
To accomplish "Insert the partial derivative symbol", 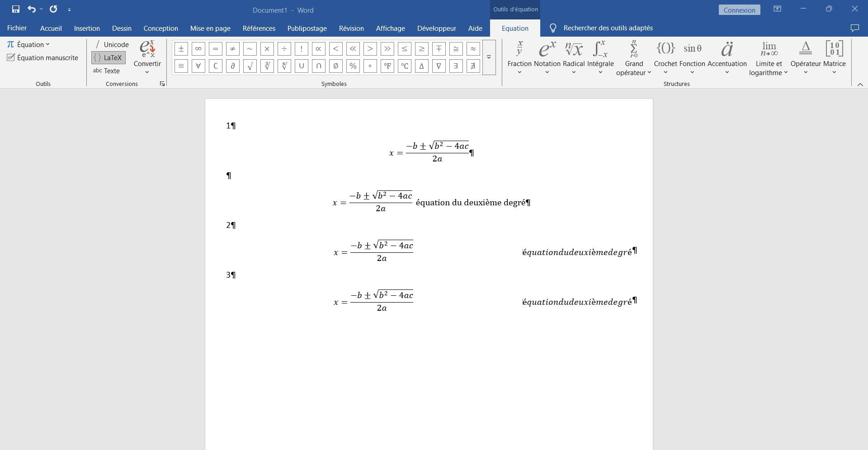I will [x=232, y=66].
